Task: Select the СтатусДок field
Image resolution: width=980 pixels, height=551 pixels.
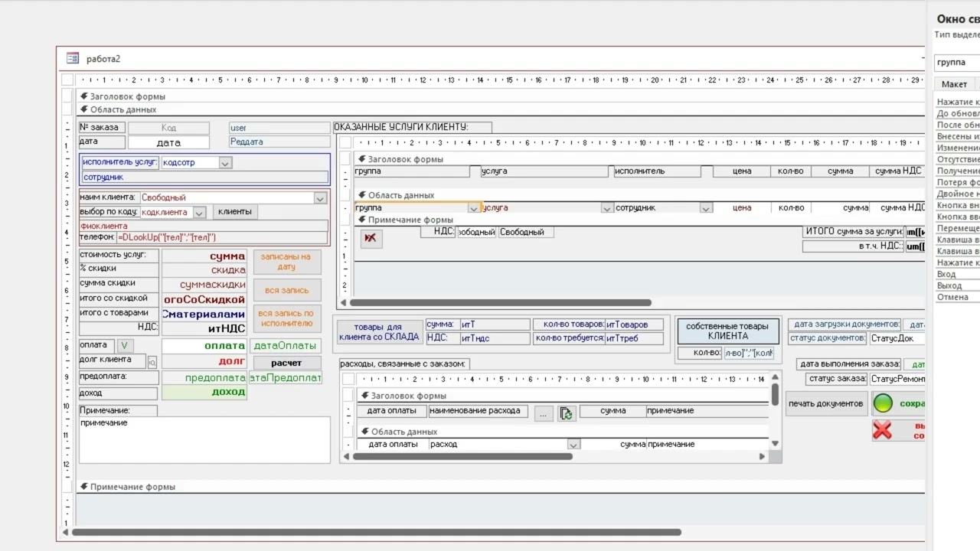Action: 896,338
